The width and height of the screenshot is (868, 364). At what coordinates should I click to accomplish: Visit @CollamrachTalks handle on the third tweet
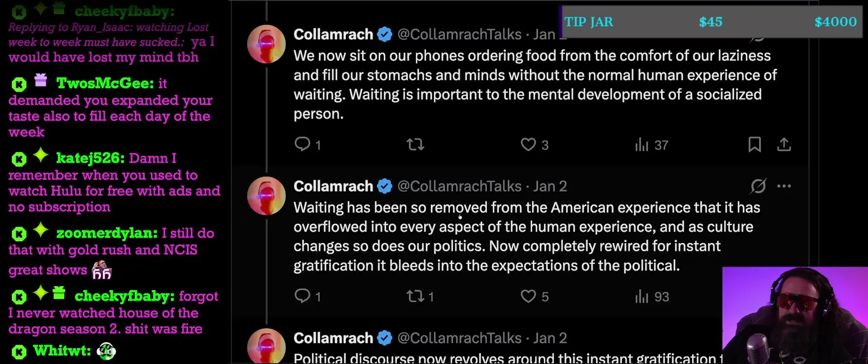click(459, 338)
